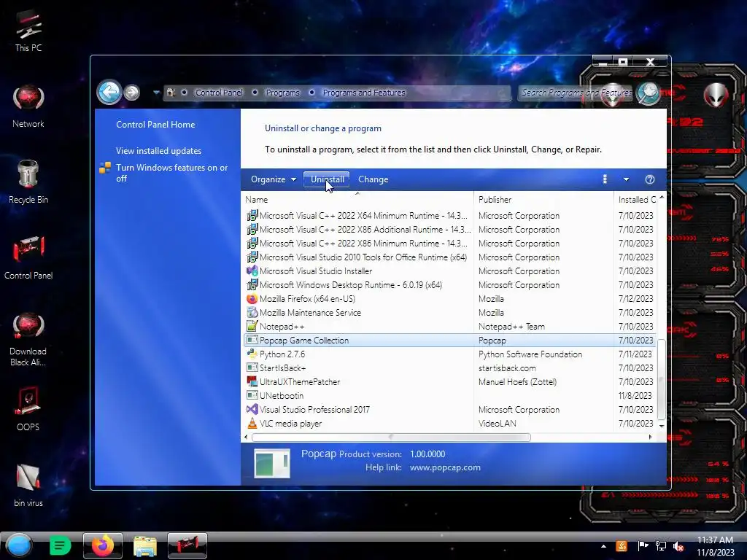The height and width of the screenshot is (560, 747).
Task: Select Mozilla Firefox (x64 en-US) entry
Action: (x=449, y=298)
